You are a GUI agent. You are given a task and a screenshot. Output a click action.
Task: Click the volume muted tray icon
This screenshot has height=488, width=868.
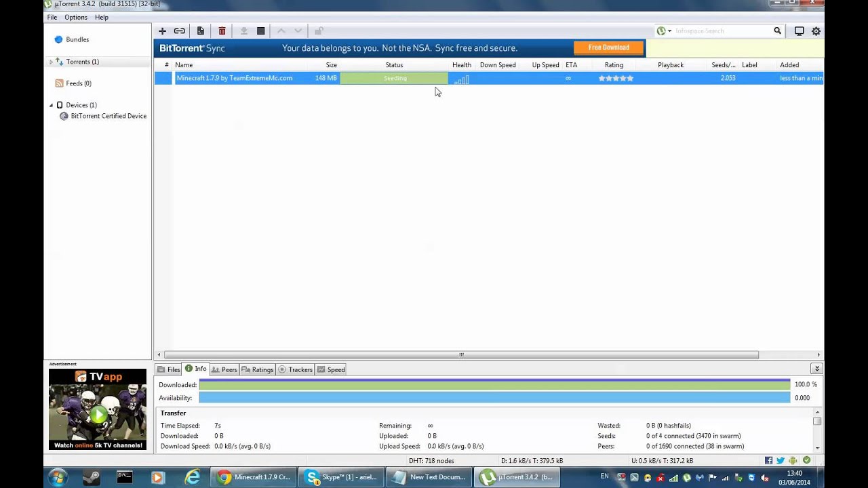click(765, 478)
